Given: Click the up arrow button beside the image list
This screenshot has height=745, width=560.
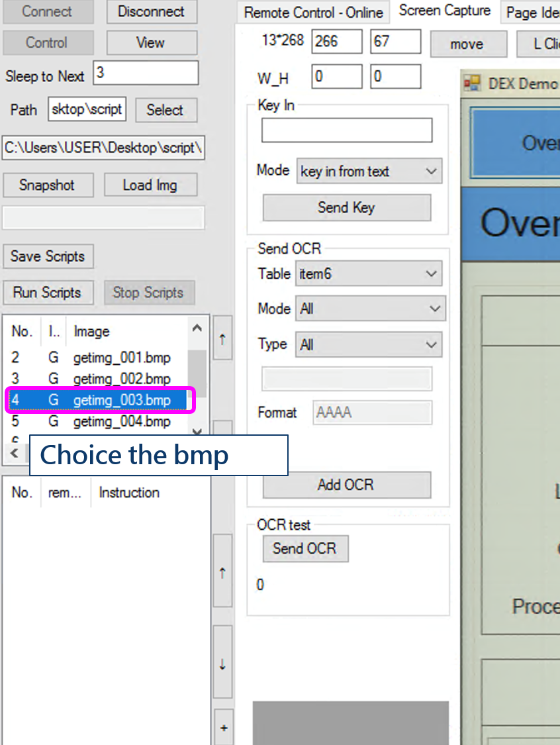Looking at the screenshot, I should point(222,338).
